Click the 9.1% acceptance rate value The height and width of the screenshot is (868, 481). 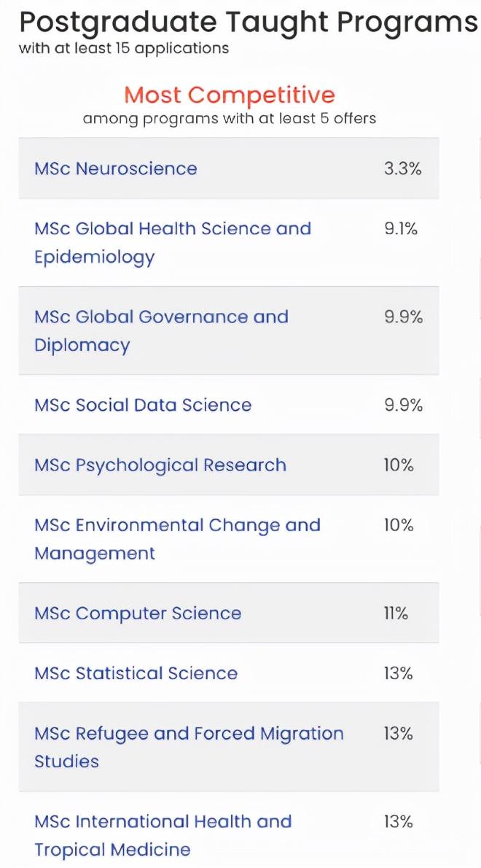pyautogui.click(x=400, y=229)
